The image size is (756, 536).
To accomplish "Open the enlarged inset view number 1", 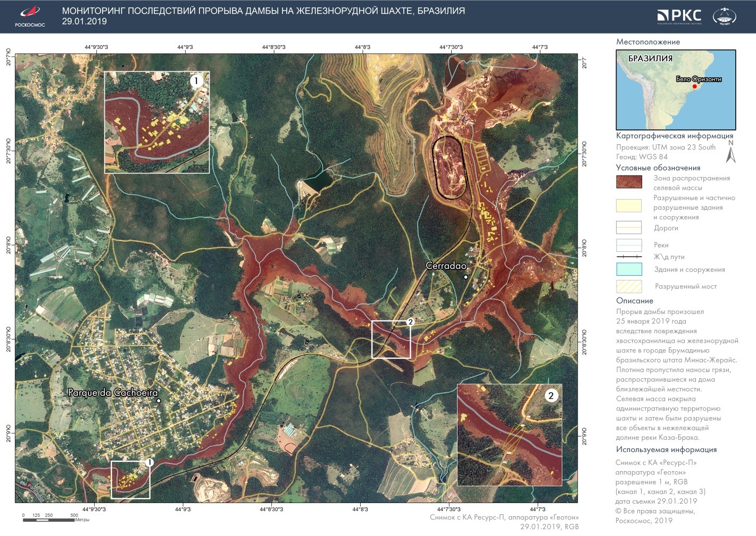I will (x=157, y=122).
